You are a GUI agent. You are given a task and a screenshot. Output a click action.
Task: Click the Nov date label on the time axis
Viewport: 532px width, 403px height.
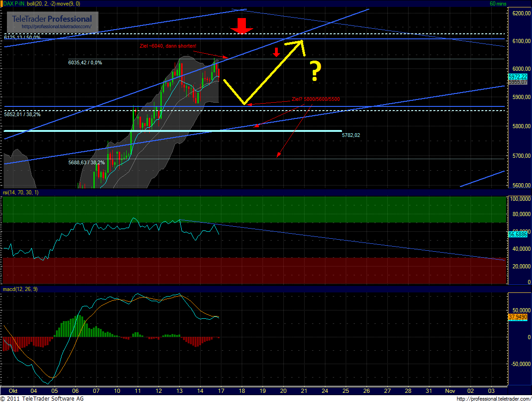(450, 391)
